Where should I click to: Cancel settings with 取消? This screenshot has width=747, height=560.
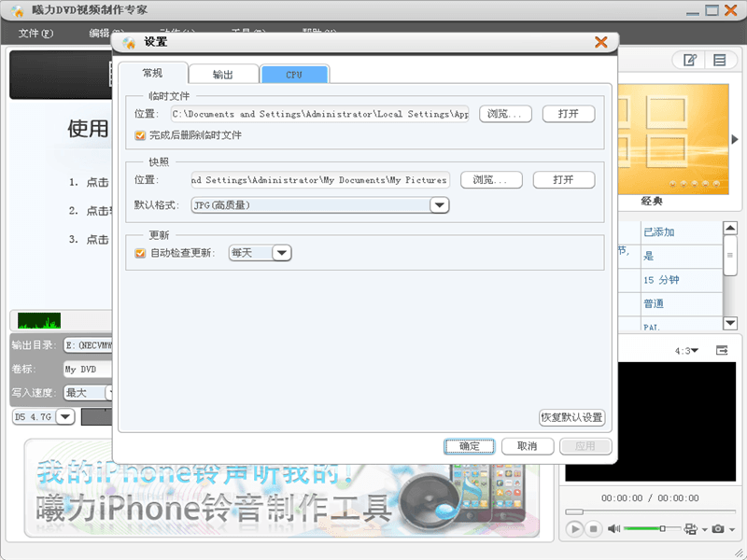tap(528, 446)
